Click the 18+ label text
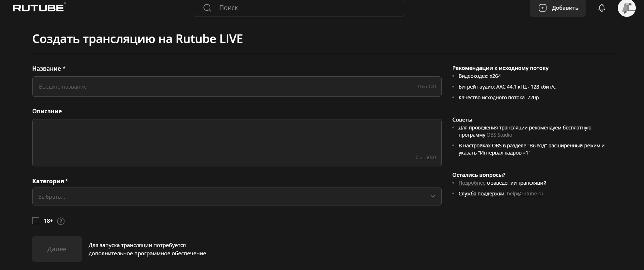The image size is (644, 270). click(x=48, y=221)
